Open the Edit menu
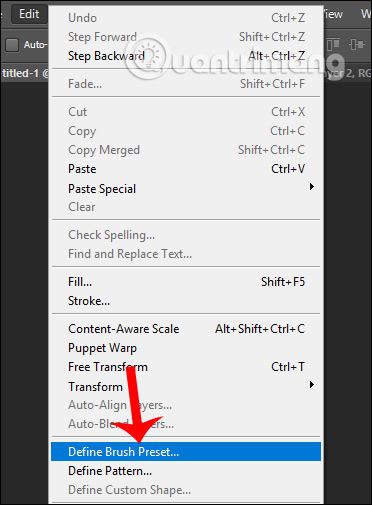Image resolution: width=372 pixels, height=505 pixels. [29, 14]
